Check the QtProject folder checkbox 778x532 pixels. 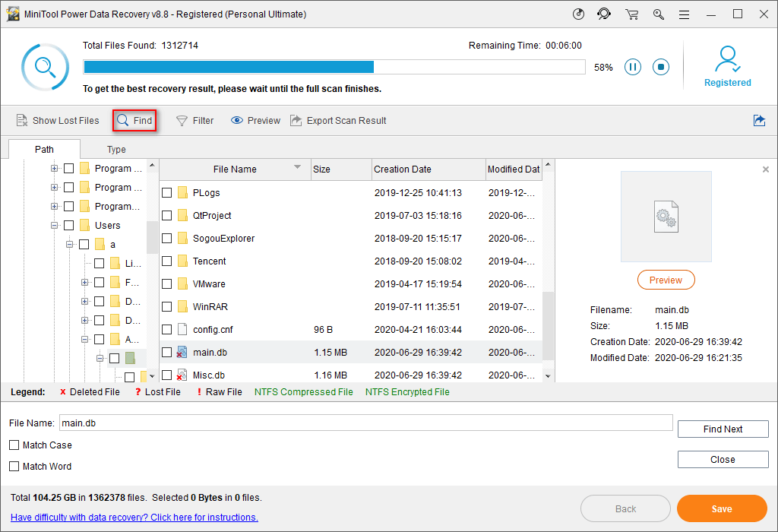(166, 215)
